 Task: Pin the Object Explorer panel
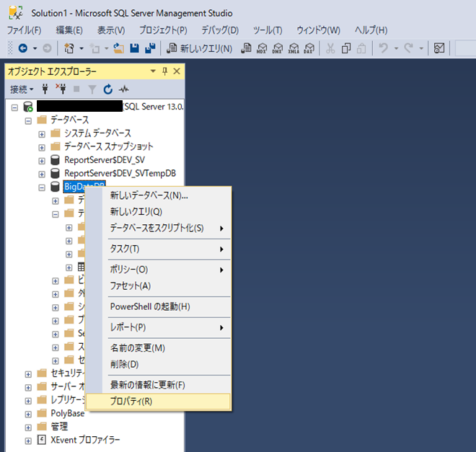pyautogui.click(x=165, y=71)
